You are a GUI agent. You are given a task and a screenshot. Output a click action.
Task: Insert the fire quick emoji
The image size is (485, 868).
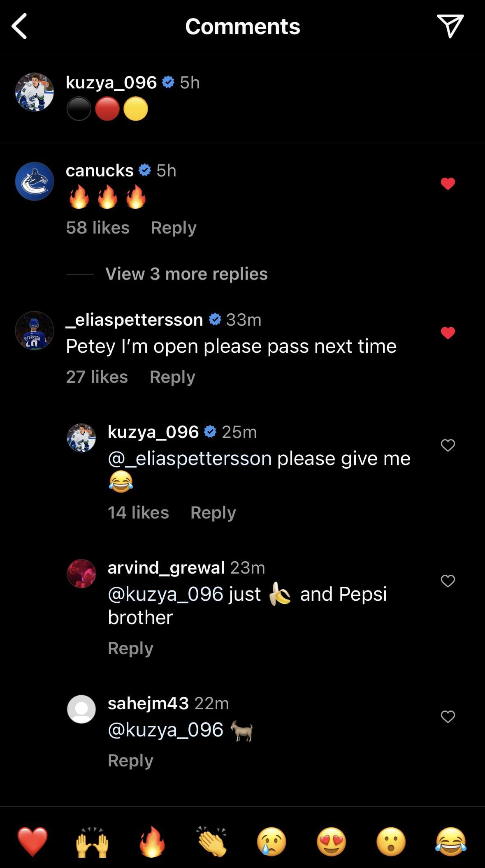tap(152, 841)
